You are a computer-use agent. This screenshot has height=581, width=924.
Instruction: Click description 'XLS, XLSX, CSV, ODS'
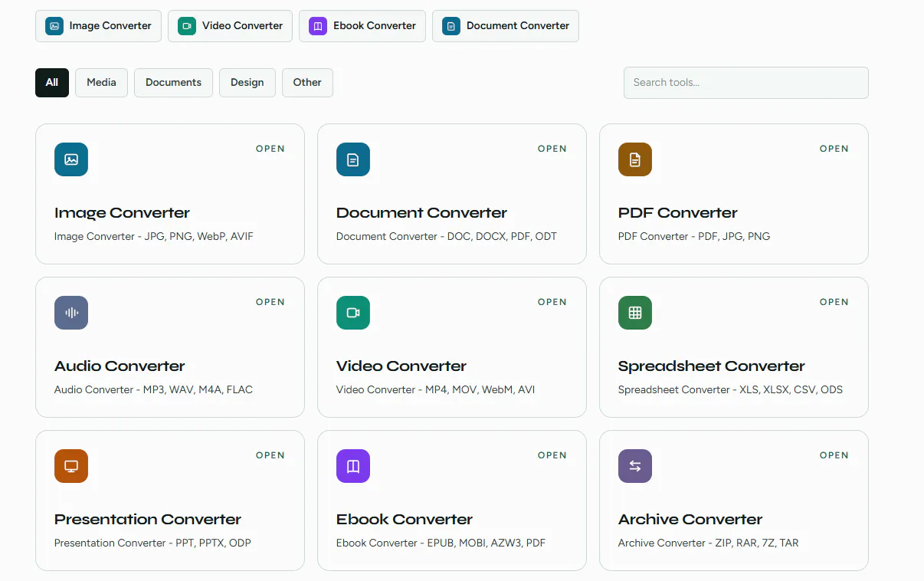(791, 389)
